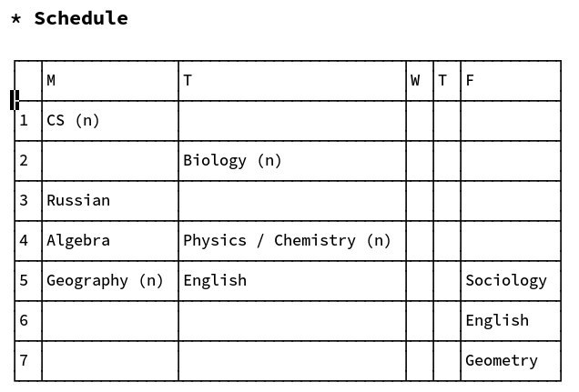This screenshot has height=392, width=579.
Task: Select the Biology (n) cell
Action: tap(292, 161)
